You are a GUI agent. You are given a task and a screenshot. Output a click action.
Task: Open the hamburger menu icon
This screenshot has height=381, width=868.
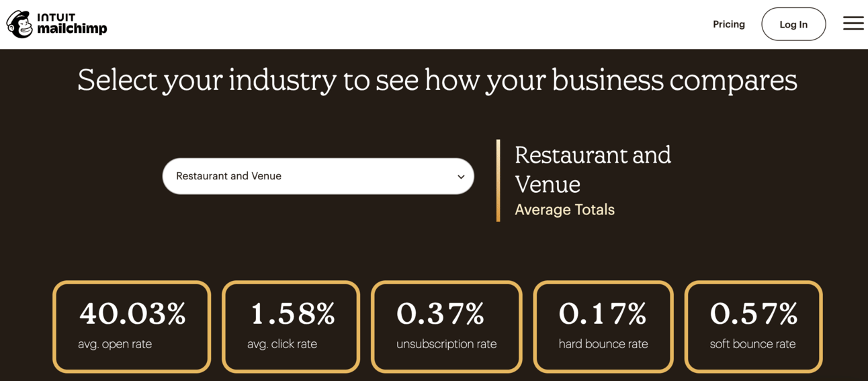tap(853, 24)
